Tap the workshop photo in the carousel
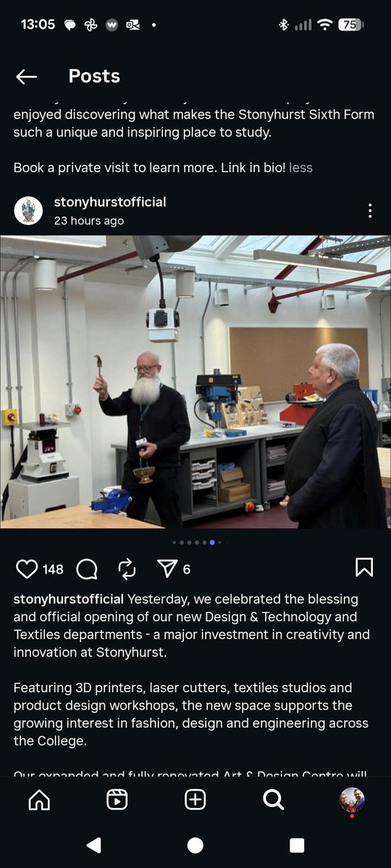 (x=195, y=382)
